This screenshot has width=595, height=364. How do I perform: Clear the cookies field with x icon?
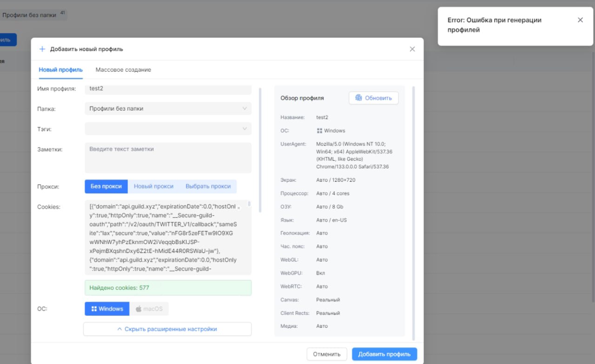pyautogui.click(x=238, y=208)
